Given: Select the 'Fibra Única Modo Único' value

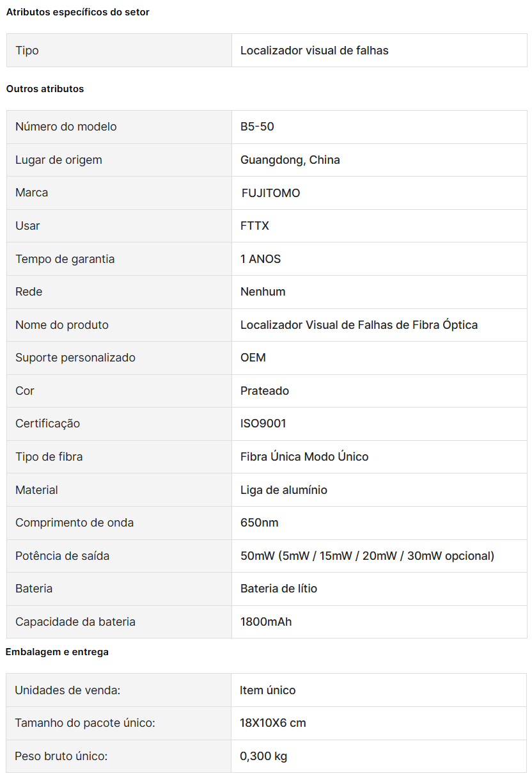Looking at the screenshot, I should coord(304,457).
